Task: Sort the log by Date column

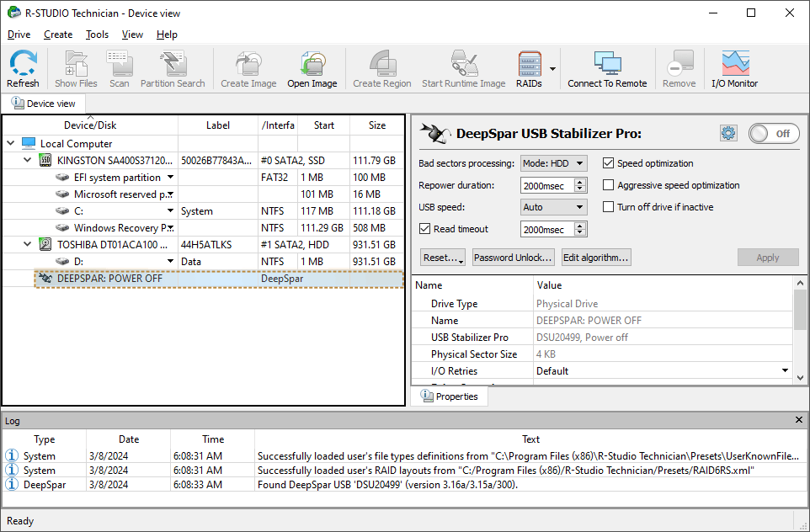Action: (129, 439)
